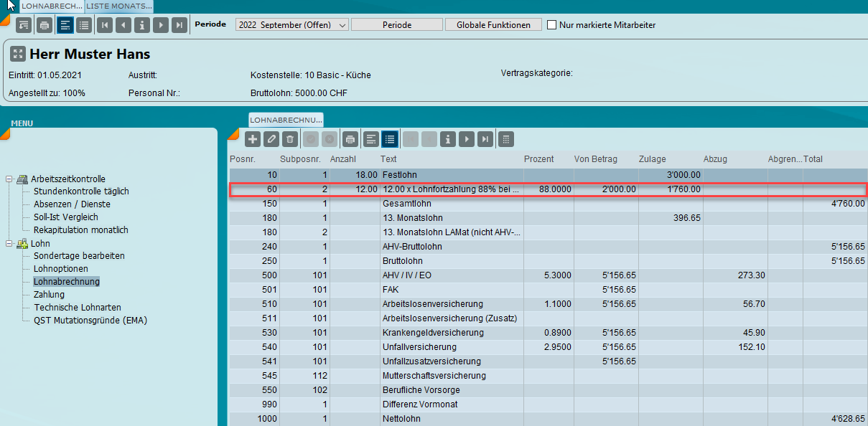Enable 'Nur markierte Mitarbeiter' checkbox
The image size is (868, 426).
tap(552, 25)
